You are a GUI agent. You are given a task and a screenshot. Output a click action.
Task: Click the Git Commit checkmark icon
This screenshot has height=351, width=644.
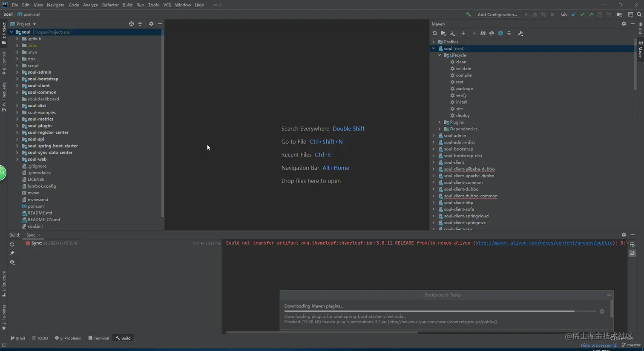pos(582,14)
